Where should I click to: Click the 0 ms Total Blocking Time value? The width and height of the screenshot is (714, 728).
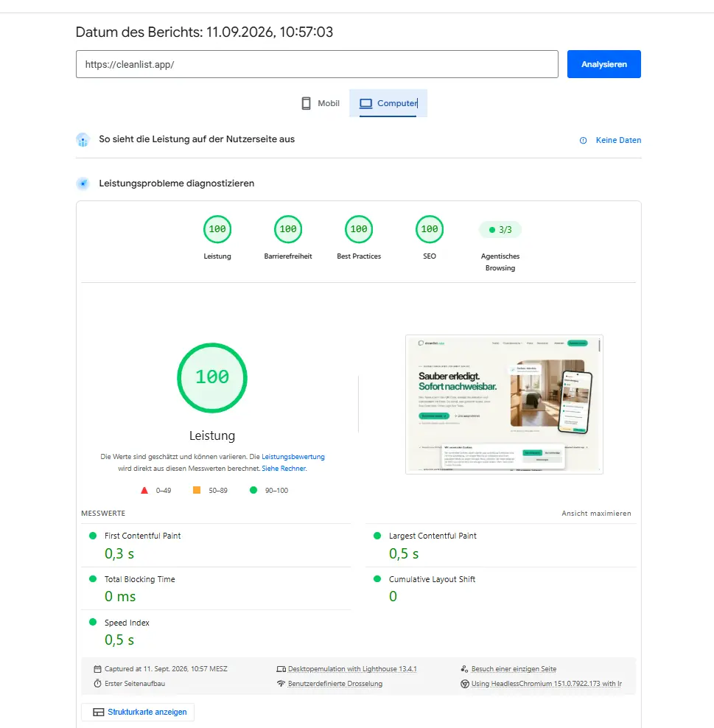pyautogui.click(x=120, y=597)
